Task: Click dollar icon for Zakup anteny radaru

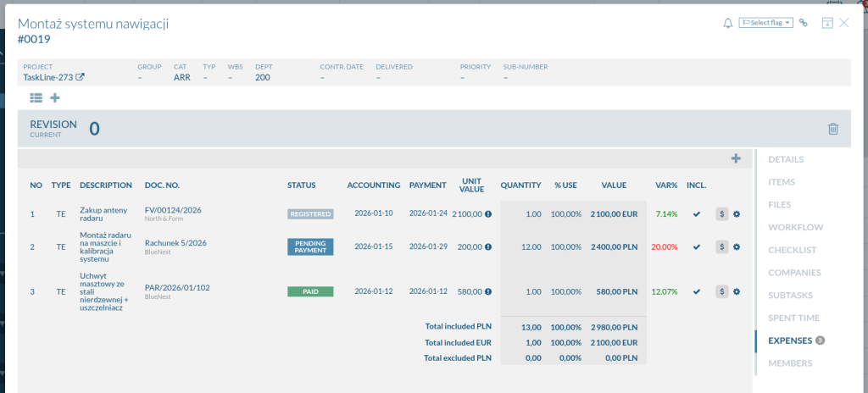Action: click(x=721, y=214)
